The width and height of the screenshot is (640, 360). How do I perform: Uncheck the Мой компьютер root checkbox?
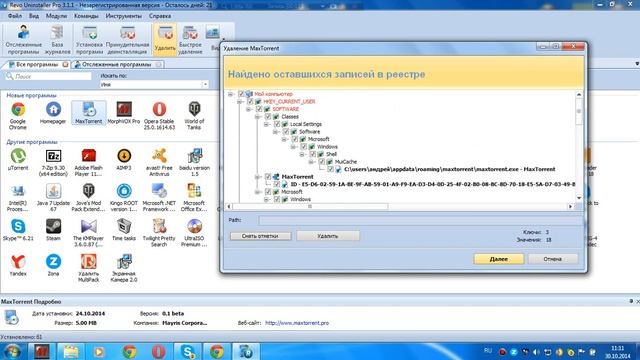pyautogui.click(x=241, y=94)
